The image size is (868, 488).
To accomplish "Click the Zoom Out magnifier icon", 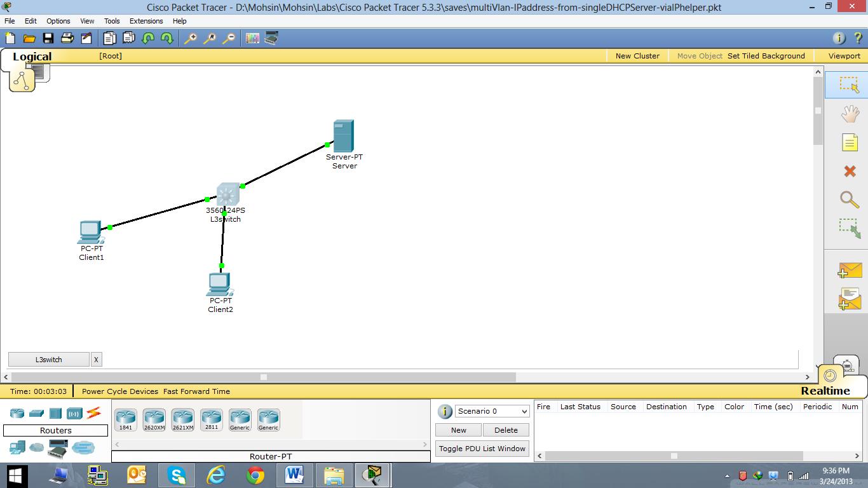I will (x=228, y=38).
